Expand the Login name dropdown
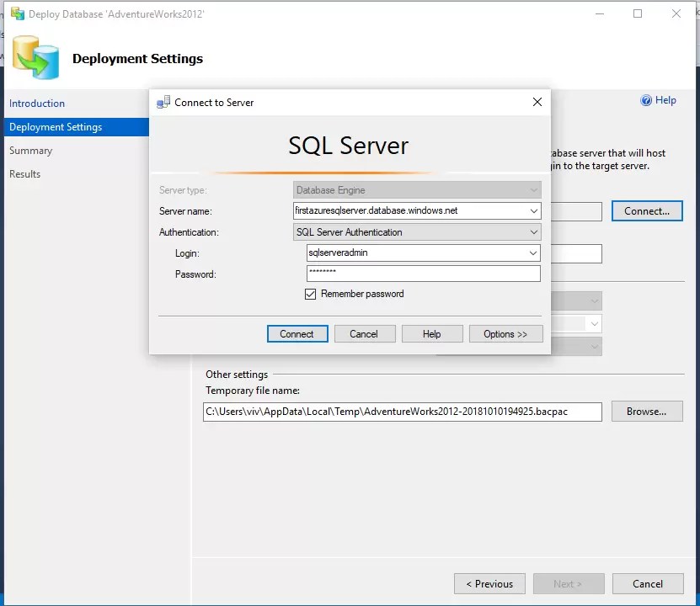This screenshot has height=606, width=700. coord(533,253)
